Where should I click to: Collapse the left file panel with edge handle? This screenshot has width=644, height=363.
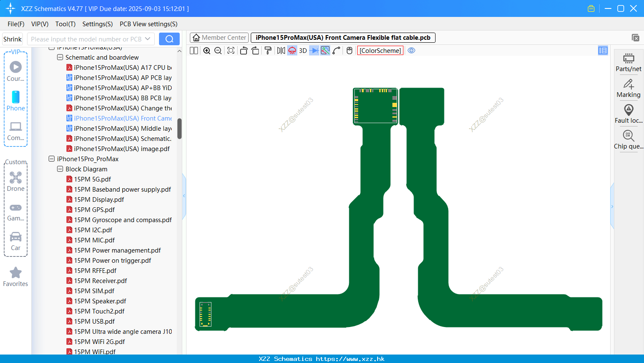[x=184, y=196]
